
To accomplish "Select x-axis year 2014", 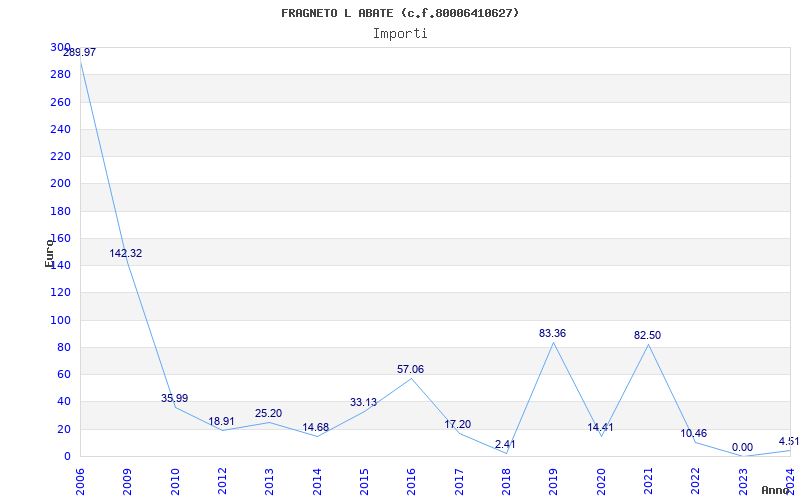I will point(317,481).
